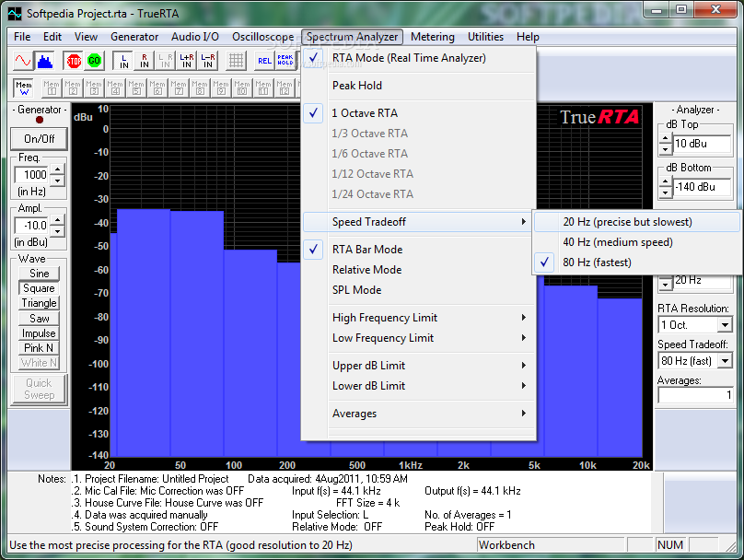Open the Audio I/O menu
The height and width of the screenshot is (560, 744).
[x=195, y=37]
